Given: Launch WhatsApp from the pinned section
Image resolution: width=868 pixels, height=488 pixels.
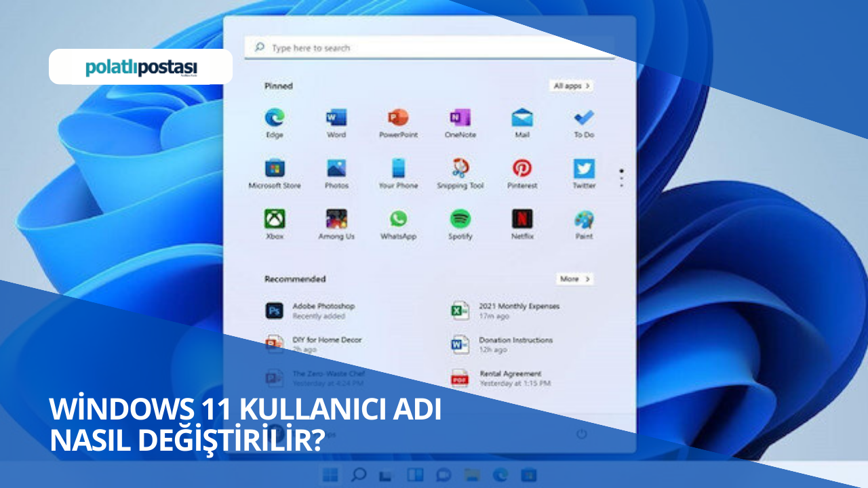Looking at the screenshot, I should [x=399, y=220].
